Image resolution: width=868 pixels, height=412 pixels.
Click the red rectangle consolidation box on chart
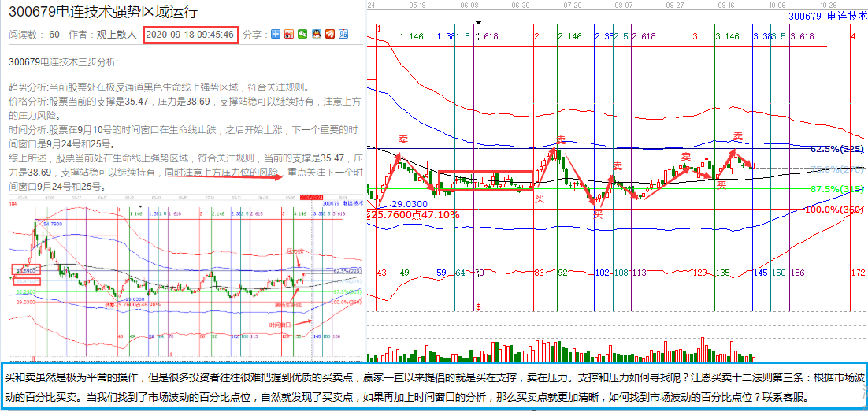point(484,180)
